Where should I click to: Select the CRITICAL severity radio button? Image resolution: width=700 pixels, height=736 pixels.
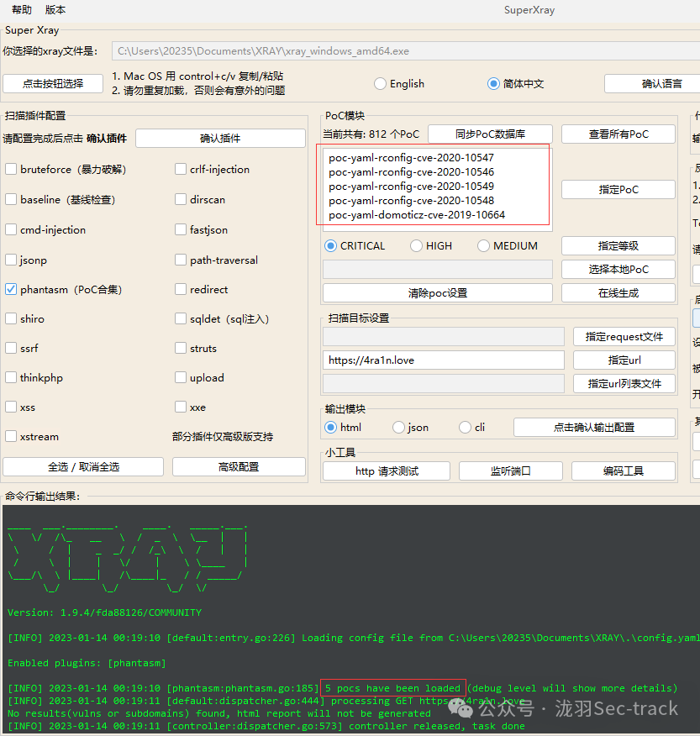tap(330, 246)
